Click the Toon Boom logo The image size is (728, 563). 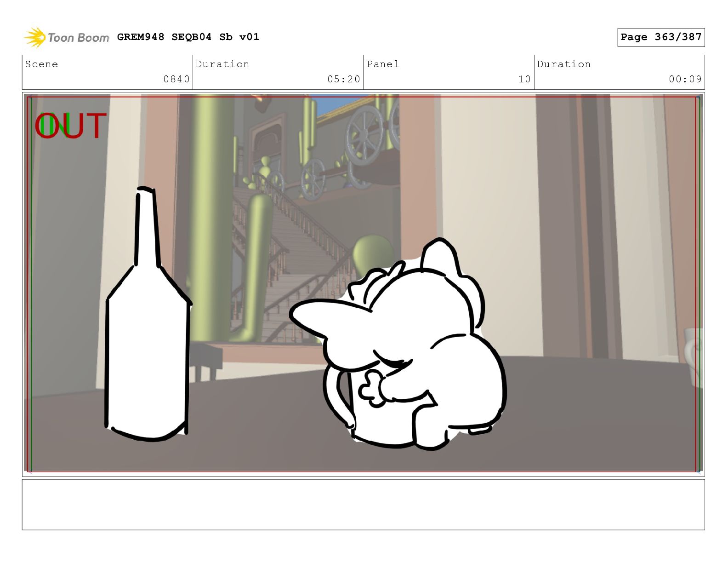click(x=67, y=37)
